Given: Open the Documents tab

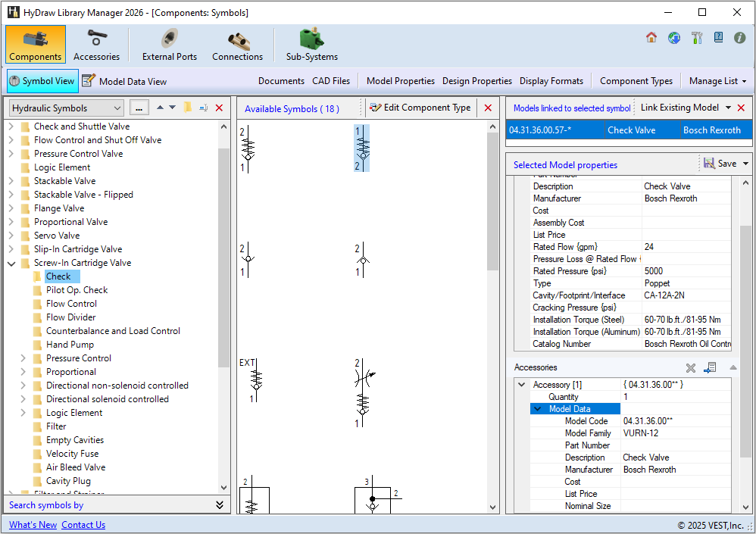Looking at the screenshot, I should 281,81.
